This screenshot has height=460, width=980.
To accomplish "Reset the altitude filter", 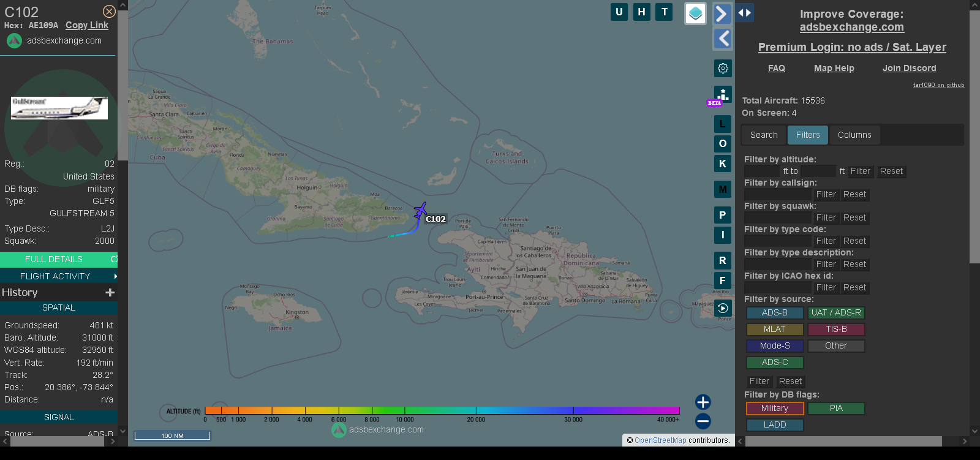I will pyautogui.click(x=891, y=171).
